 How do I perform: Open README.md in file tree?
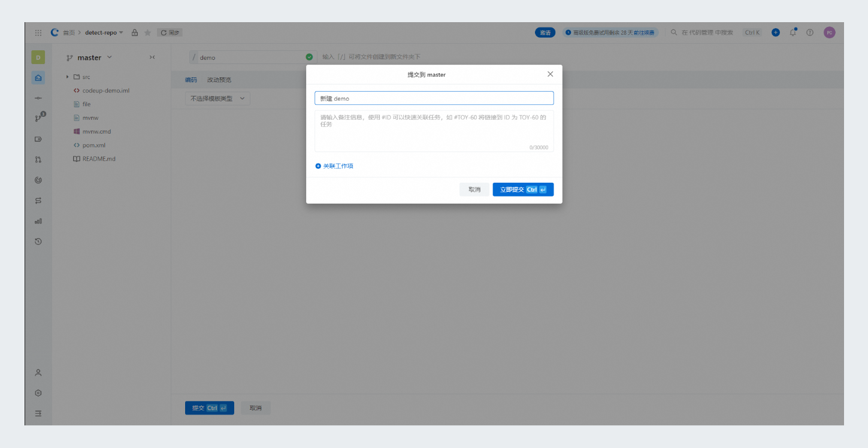click(x=94, y=159)
